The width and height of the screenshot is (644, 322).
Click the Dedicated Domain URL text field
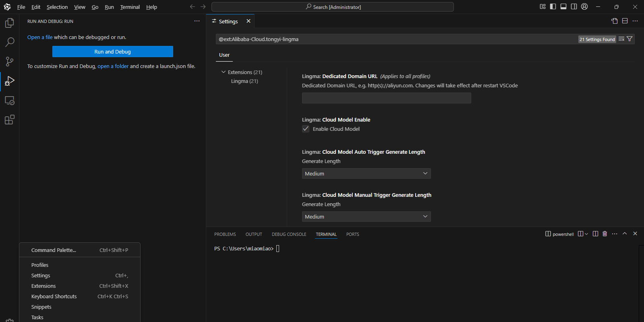point(386,98)
